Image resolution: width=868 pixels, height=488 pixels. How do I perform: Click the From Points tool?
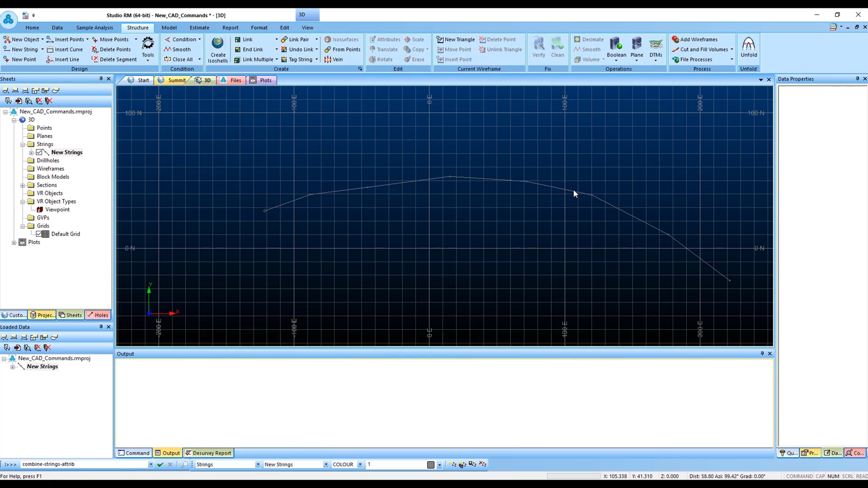click(x=342, y=50)
